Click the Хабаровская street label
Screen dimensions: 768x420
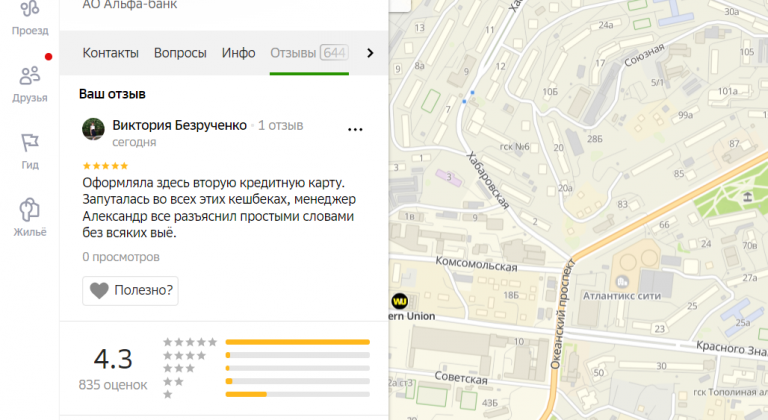pyautogui.click(x=487, y=180)
